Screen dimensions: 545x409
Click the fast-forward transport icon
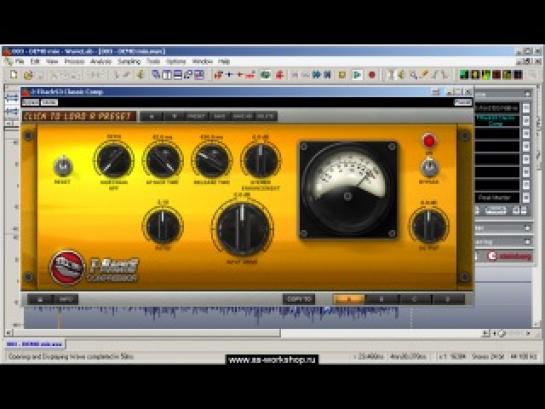tap(316, 75)
